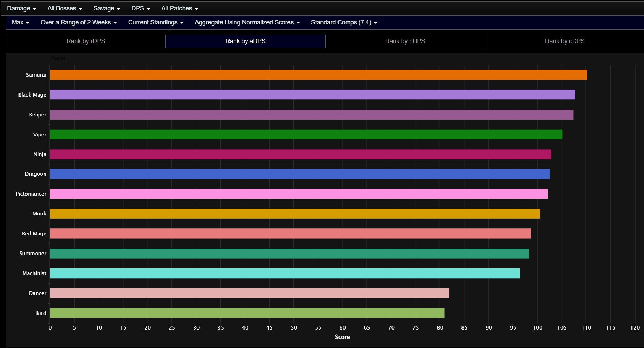Open the Savage difficulty dropdown
644x348 pixels.
click(107, 8)
